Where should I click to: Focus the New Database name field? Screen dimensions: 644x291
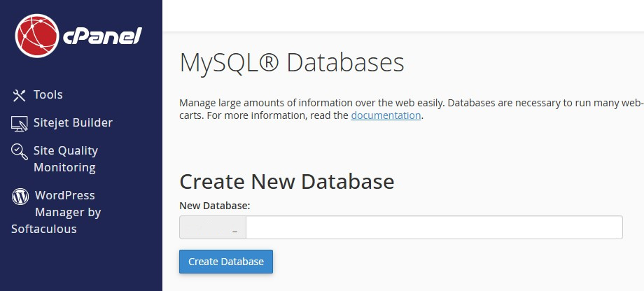coord(434,227)
